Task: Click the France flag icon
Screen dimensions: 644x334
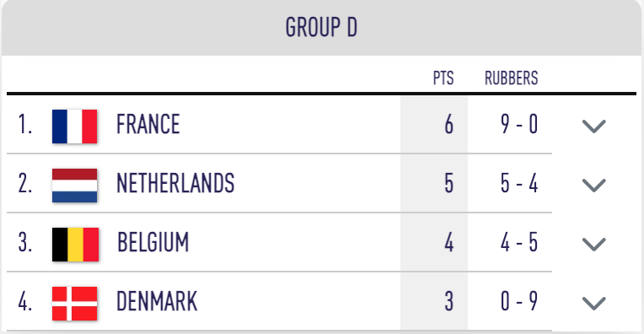Action: [75, 127]
